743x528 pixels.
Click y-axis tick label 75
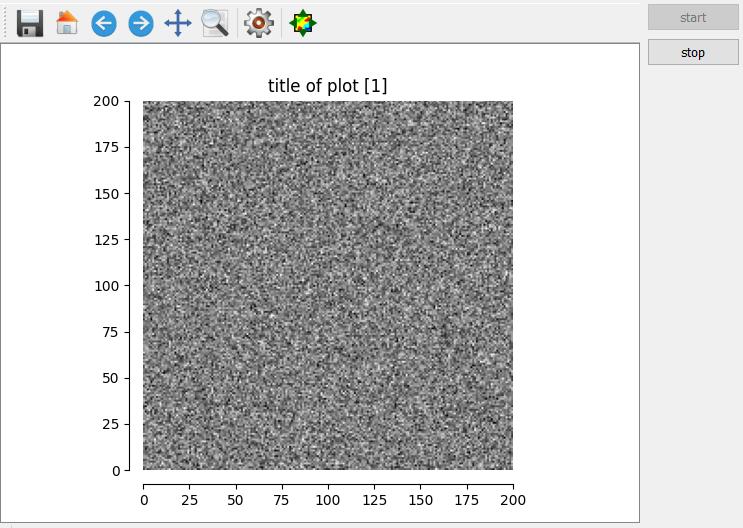pyautogui.click(x=110, y=332)
